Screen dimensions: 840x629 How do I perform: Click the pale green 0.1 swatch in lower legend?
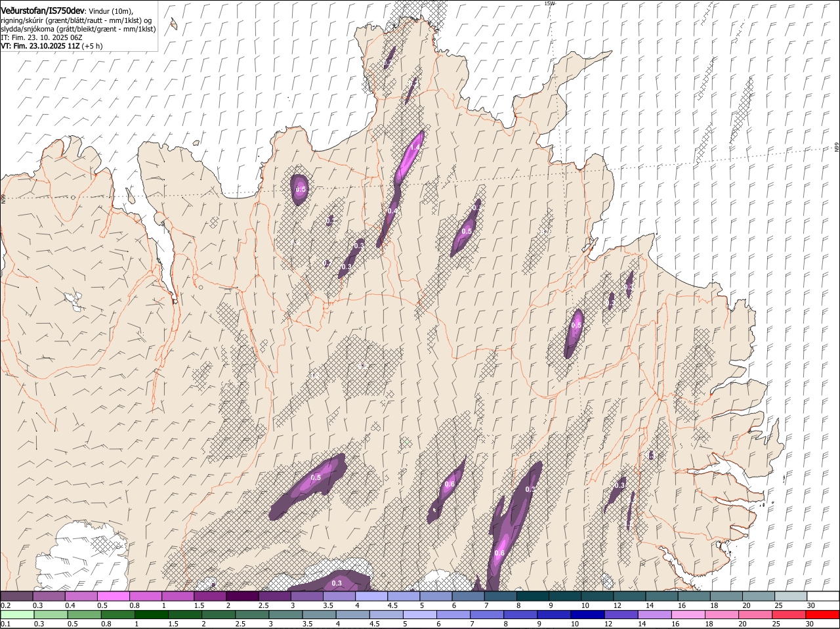coord(17,615)
